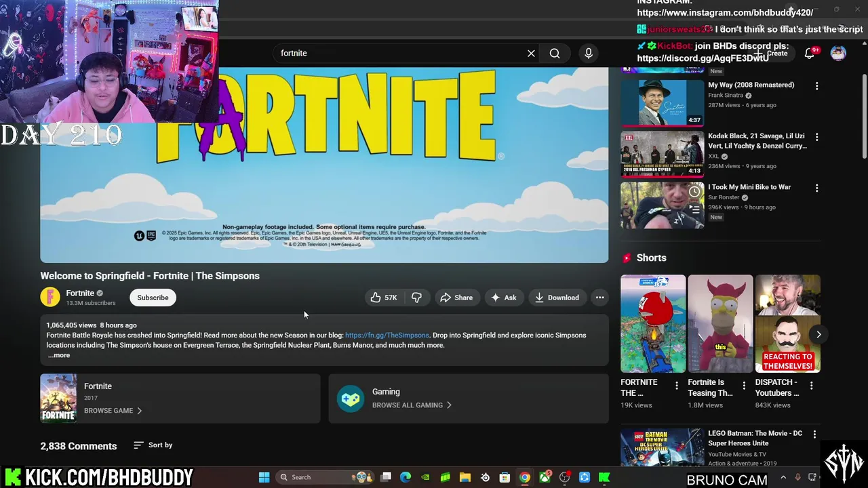The height and width of the screenshot is (488, 868).
Task: Open Task View on taskbar
Action: (386, 477)
